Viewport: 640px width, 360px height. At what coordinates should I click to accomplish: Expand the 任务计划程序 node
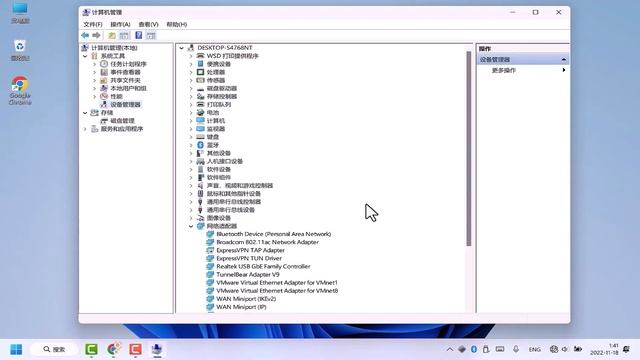pos(95,64)
